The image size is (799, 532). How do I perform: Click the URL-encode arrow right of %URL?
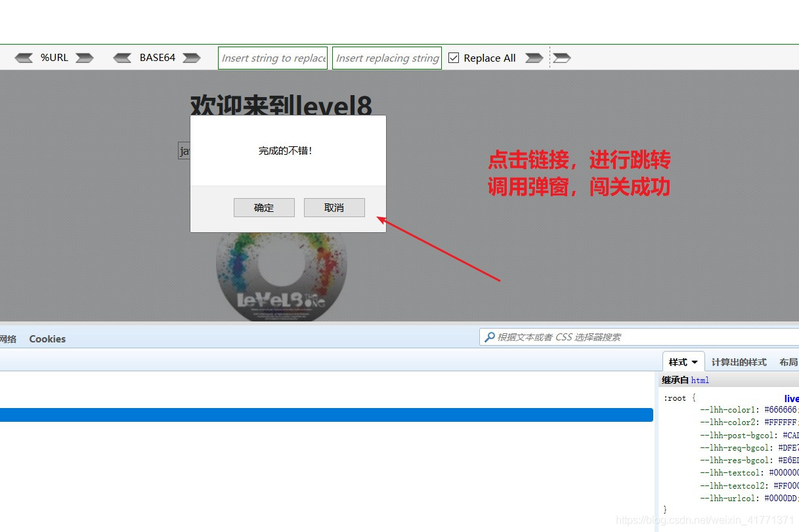(x=85, y=58)
